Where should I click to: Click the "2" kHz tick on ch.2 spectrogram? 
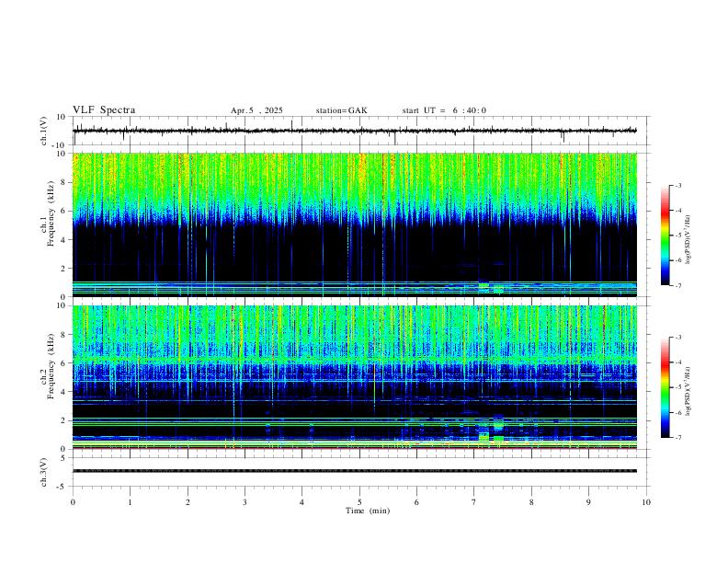[x=63, y=420]
